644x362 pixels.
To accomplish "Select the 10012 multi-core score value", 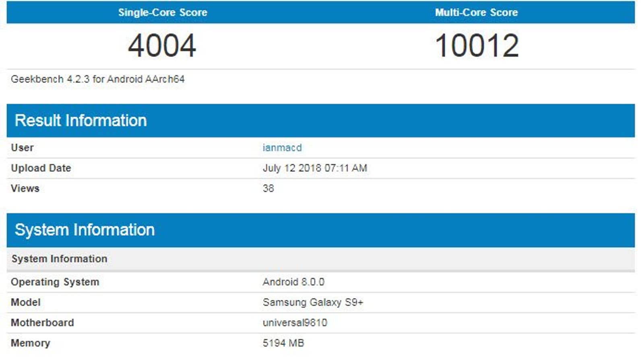I will (x=477, y=45).
